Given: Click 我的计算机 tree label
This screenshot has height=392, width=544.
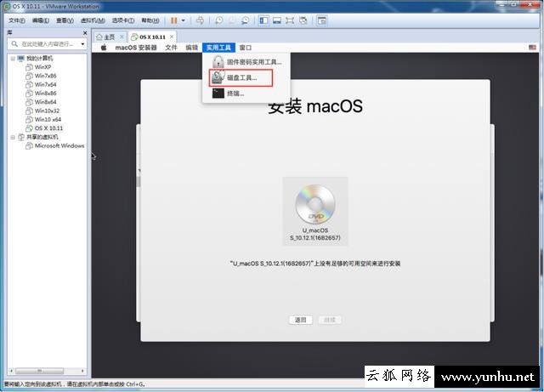Looking at the screenshot, I should 40,59.
